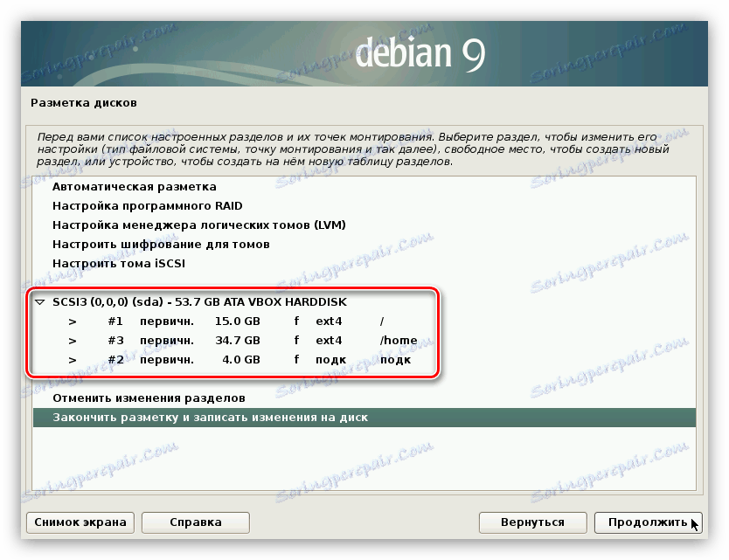
Task: Click ext4 in the #1 partition row
Action: 329,321
